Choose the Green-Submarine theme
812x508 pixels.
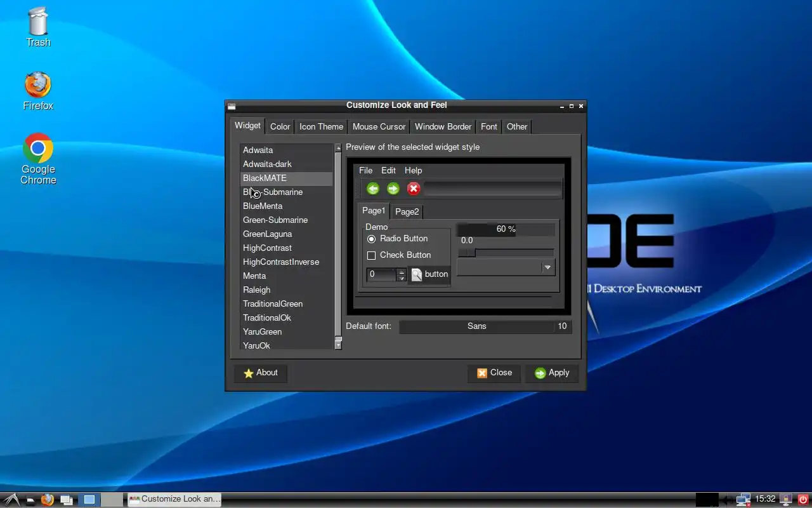[286, 220]
